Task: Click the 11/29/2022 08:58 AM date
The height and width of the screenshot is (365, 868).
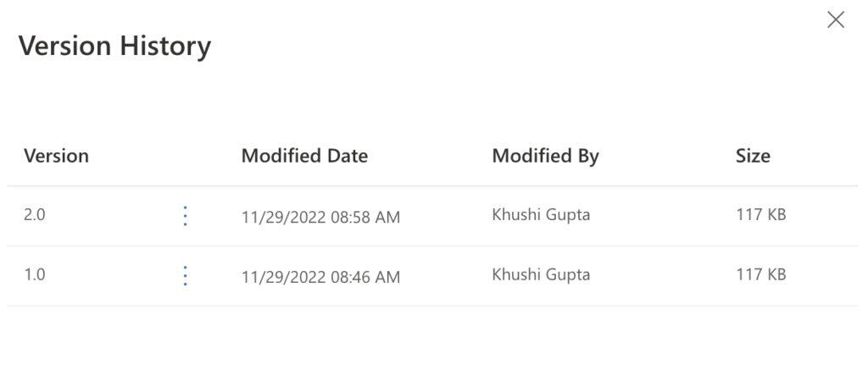Action: click(x=320, y=218)
